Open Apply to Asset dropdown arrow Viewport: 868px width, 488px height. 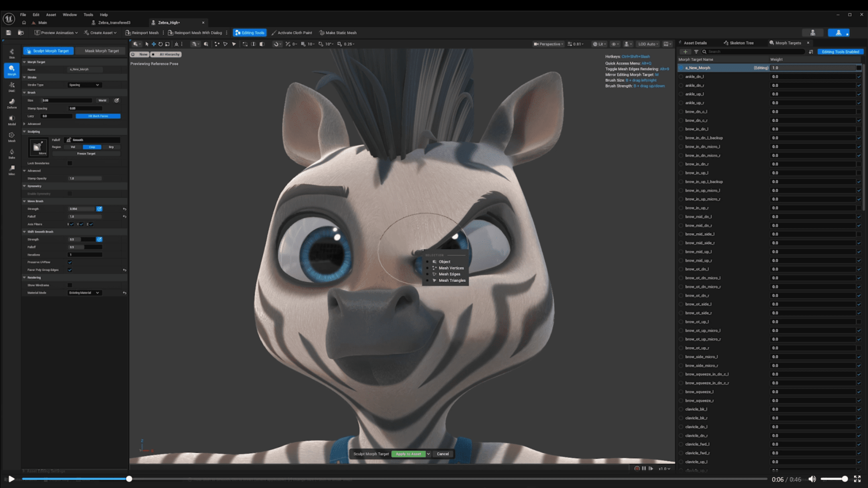click(x=429, y=454)
